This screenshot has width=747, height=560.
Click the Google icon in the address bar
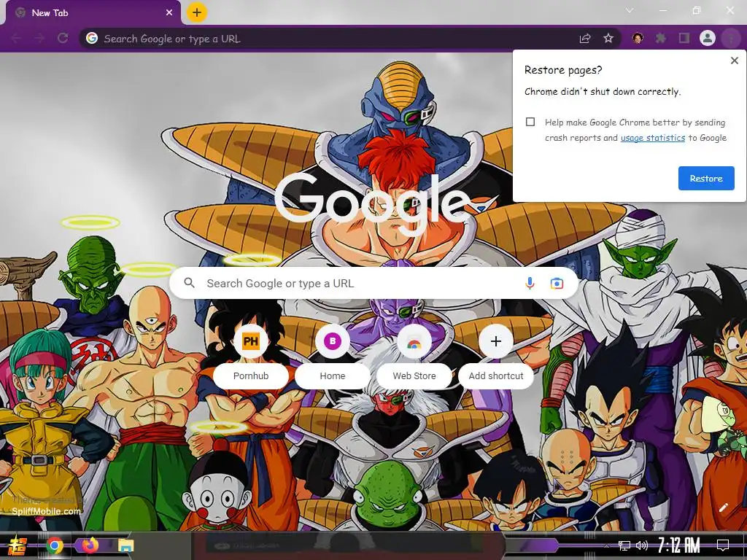(92, 38)
